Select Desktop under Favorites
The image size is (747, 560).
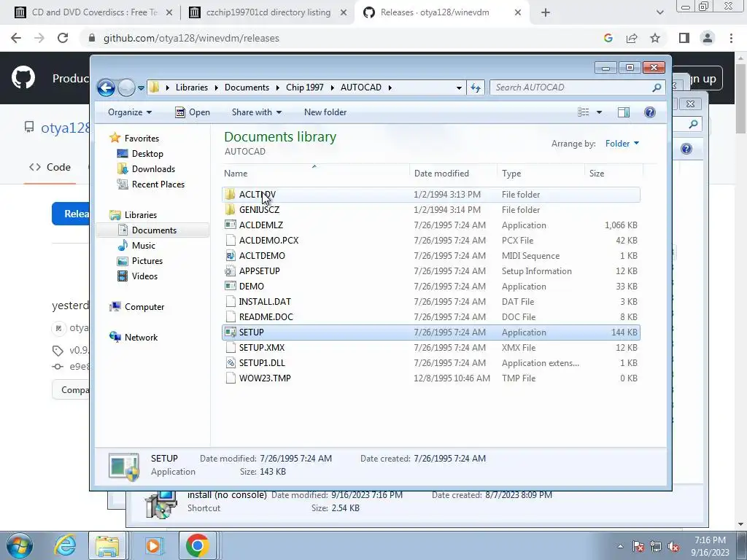[147, 153]
